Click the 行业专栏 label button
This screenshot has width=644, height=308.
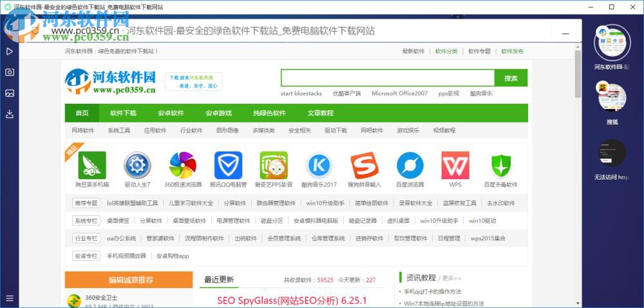click(x=87, y=238)
